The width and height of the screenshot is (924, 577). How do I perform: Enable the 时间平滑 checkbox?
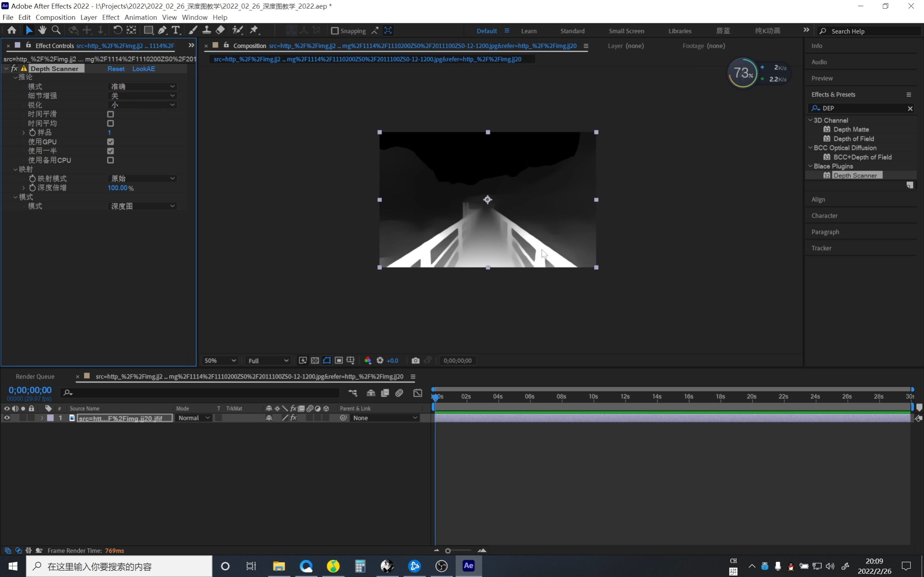[110, 114]
